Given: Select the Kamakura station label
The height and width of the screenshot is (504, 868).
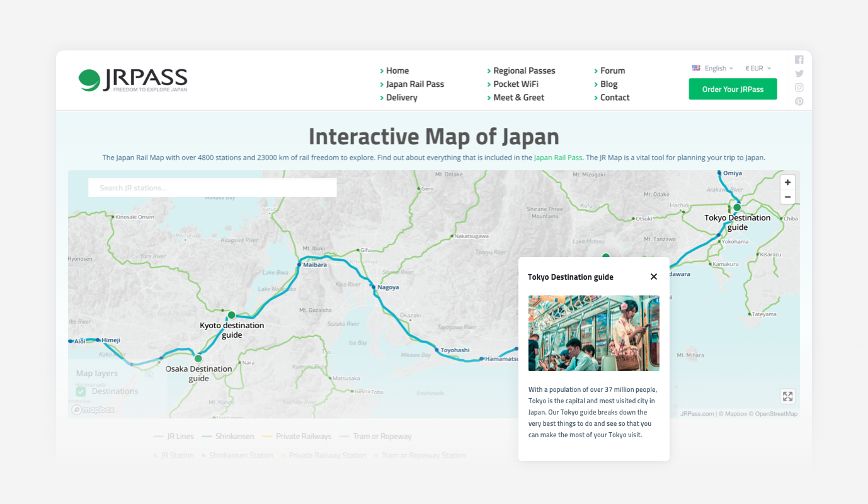Looking at the screenshot, I should tap(725, 264).
